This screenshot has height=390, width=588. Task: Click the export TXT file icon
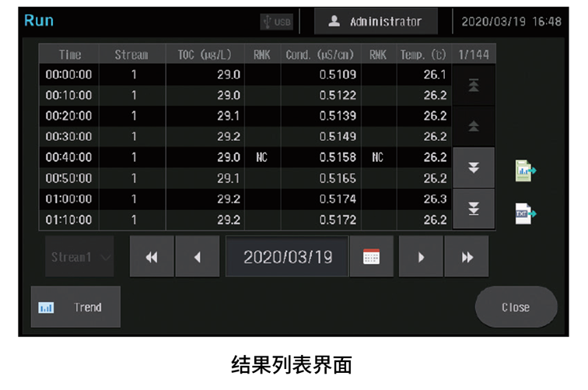click(525, 213)
